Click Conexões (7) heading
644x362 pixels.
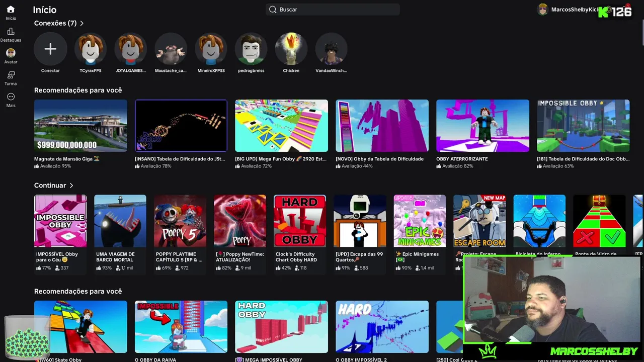click(55, 23)
